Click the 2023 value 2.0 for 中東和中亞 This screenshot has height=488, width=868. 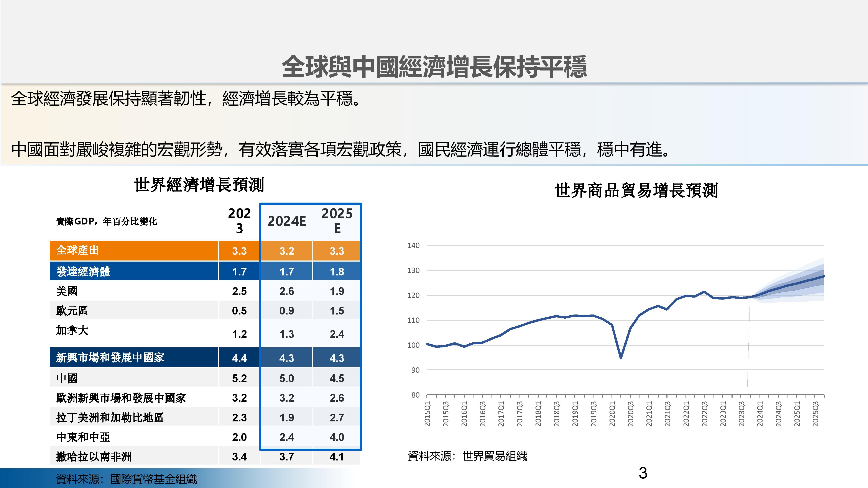pyautogui.click(x=239, y=437)
